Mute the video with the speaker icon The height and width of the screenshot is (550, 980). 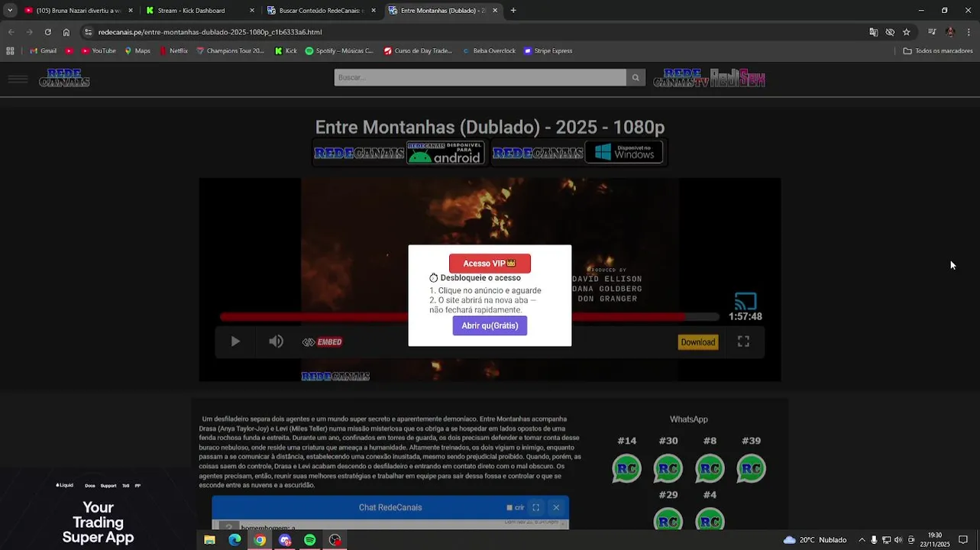point(276,341)
